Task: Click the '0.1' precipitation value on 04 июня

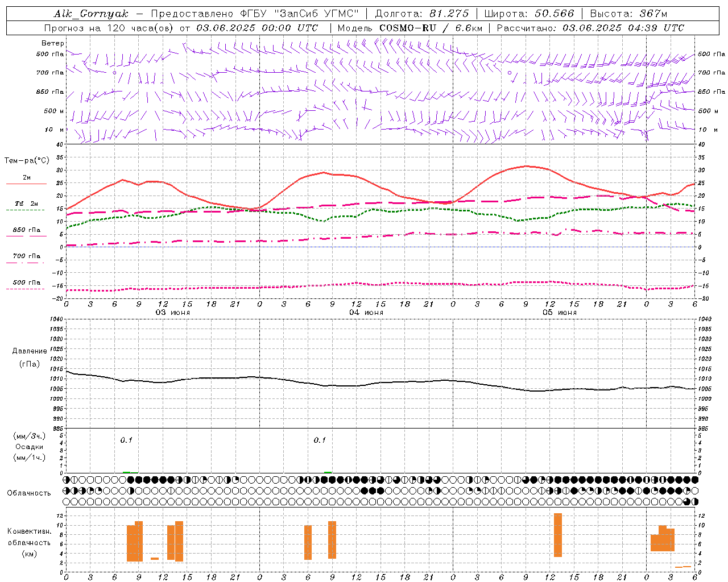Action: coord(320,440)
